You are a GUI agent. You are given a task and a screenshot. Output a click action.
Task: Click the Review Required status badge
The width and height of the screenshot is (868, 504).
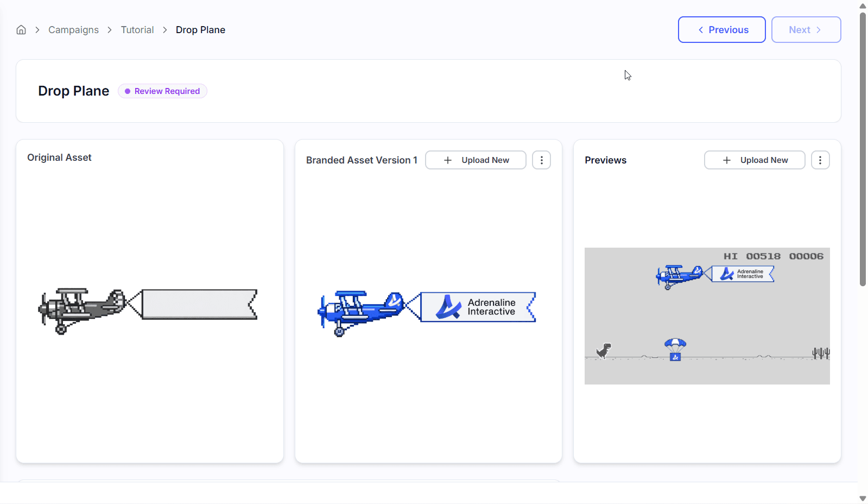162,91
